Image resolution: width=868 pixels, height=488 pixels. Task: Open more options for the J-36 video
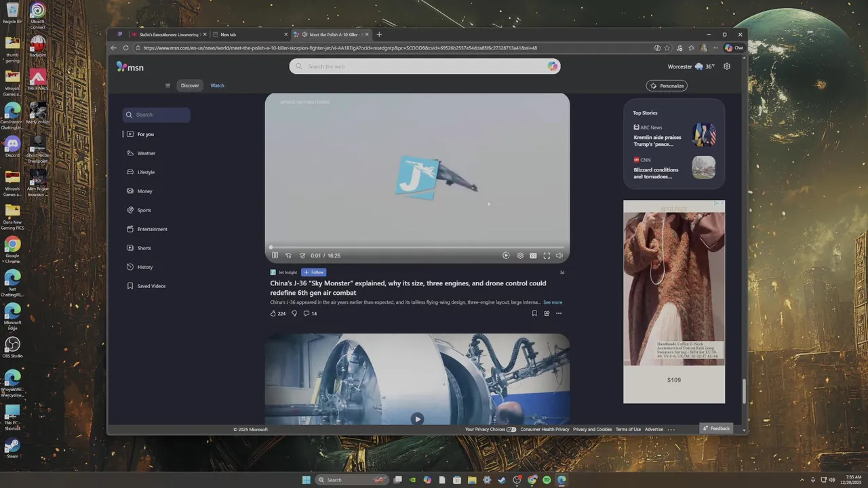559,313
